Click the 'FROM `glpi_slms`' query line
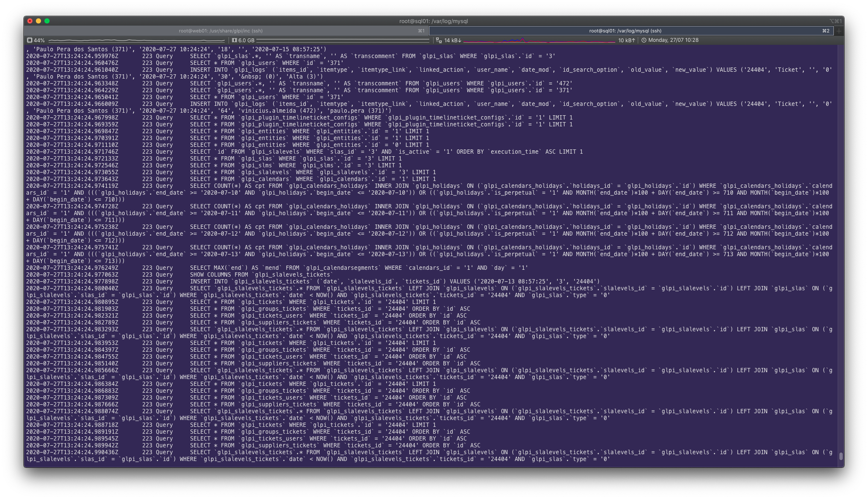 pyautogui.click(x=296, y=165)
